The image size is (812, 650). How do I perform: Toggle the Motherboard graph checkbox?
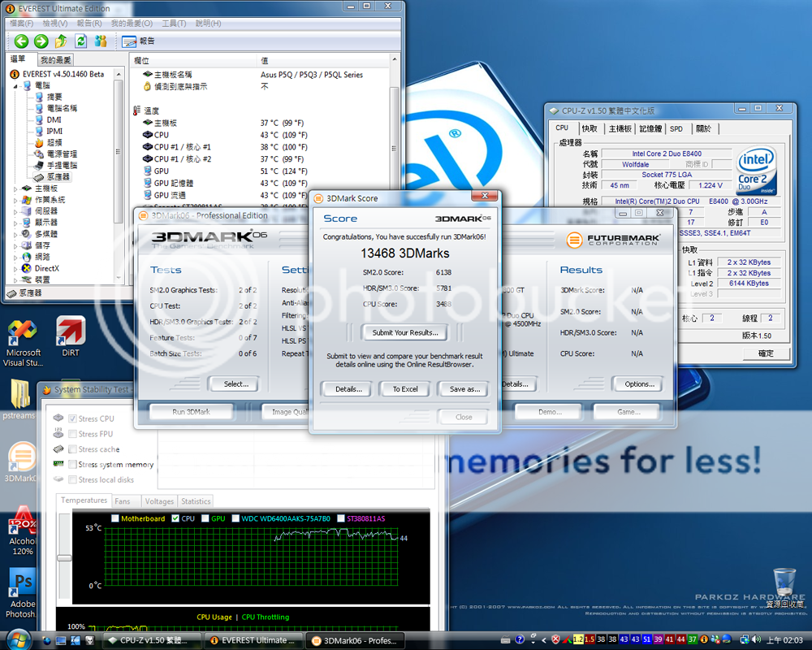[115, 518]
